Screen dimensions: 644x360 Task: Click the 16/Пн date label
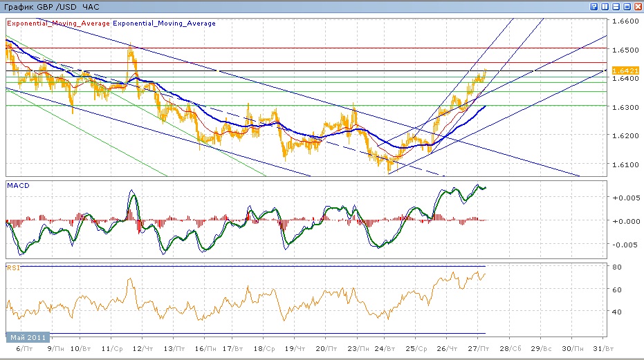[205, 348]
